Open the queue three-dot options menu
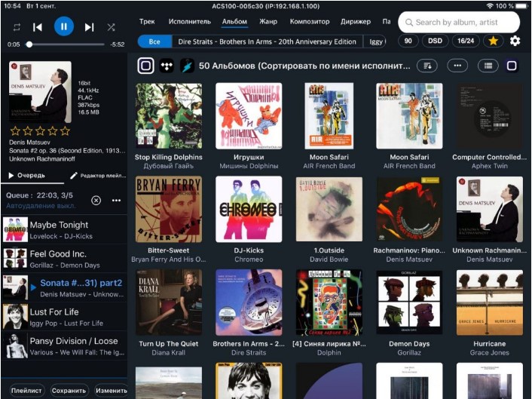 coord(116,201)
